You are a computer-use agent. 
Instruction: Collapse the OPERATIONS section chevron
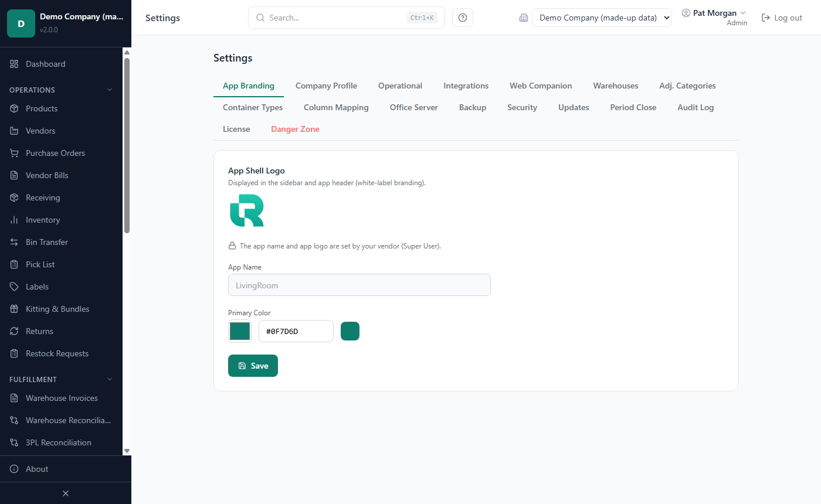pyautogui.click(x=109, y=90)
